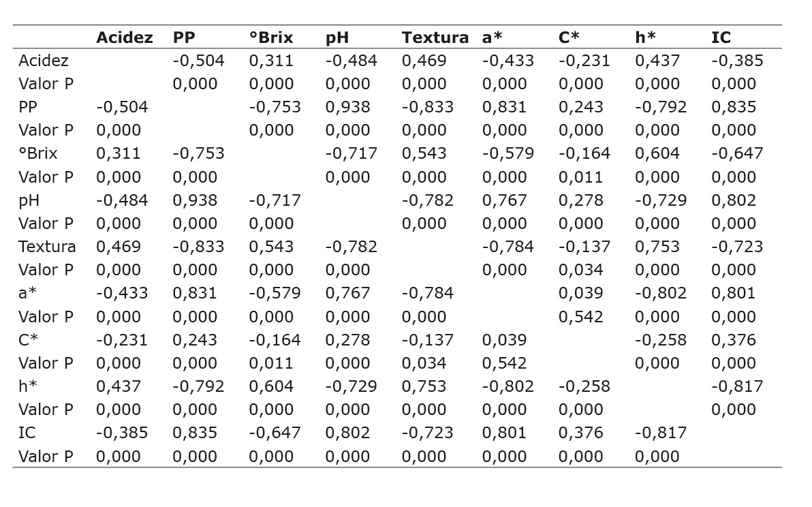Screen dimensions: 812x507
Task: Click -0,817 in the IC column
Action: 737,386
